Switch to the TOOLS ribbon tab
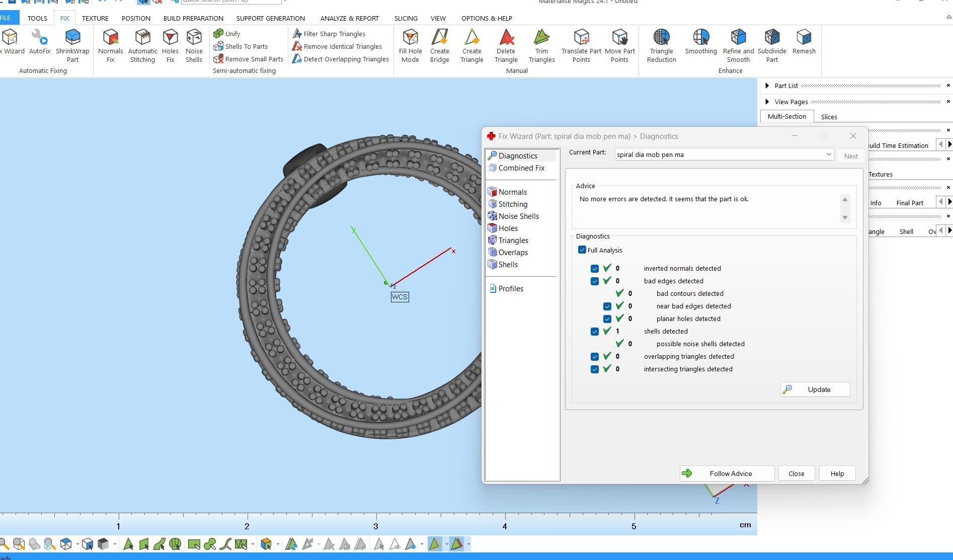The image size is (953, 560). (37, 18)
